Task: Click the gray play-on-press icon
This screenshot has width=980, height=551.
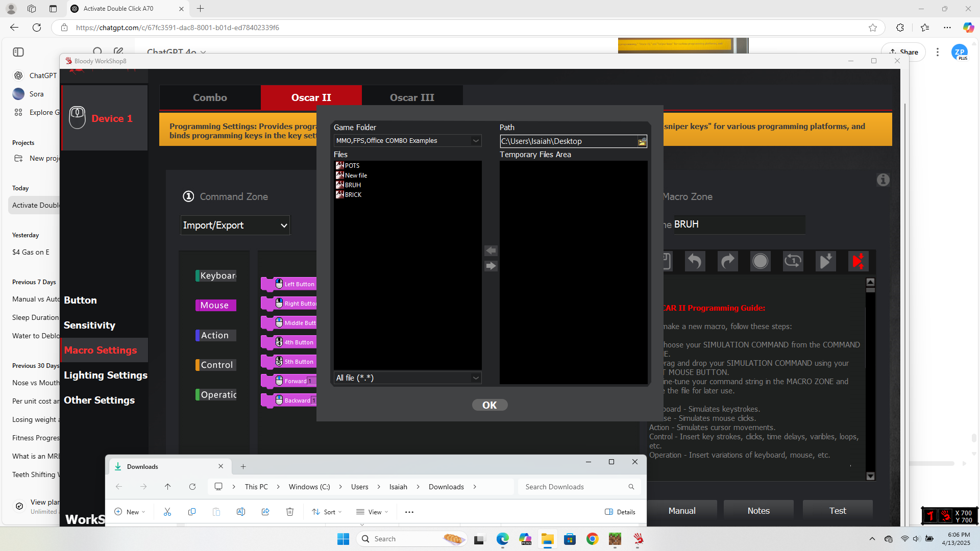Action: pyautogui.click(x=825, y=261)
